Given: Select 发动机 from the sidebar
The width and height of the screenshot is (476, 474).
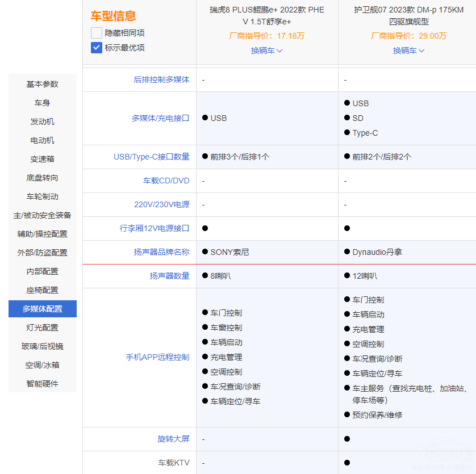Looking at the screenshot, I should tap(42, 121).
